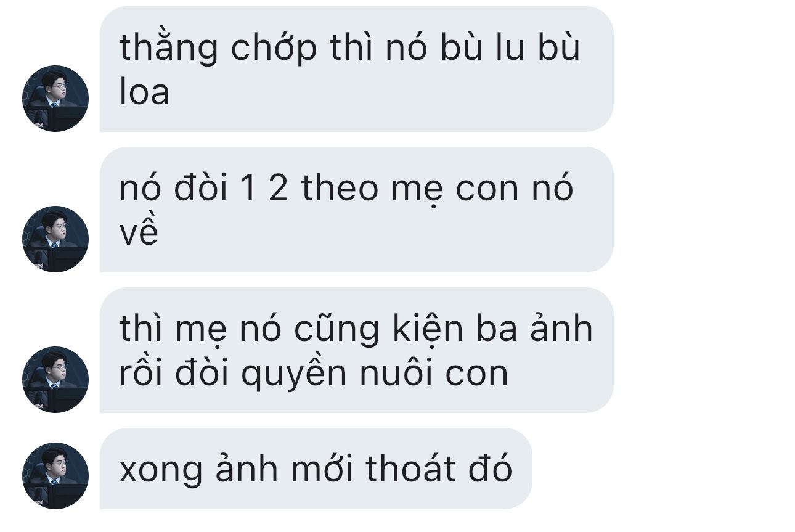795x532 pixels.
Task: Tap the digits "1 2" in second message
Action: (265, 187)
